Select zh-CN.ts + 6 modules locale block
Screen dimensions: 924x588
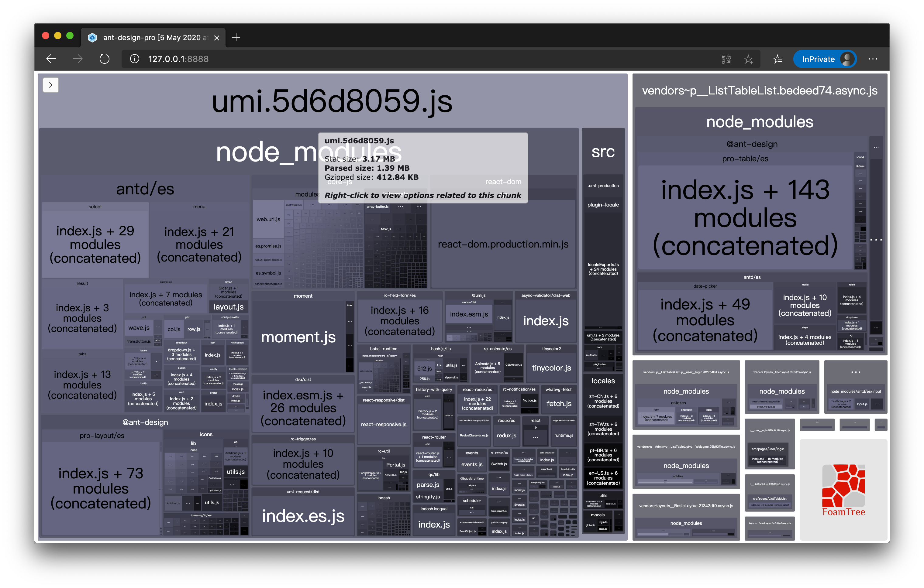[x=603, y=401]
